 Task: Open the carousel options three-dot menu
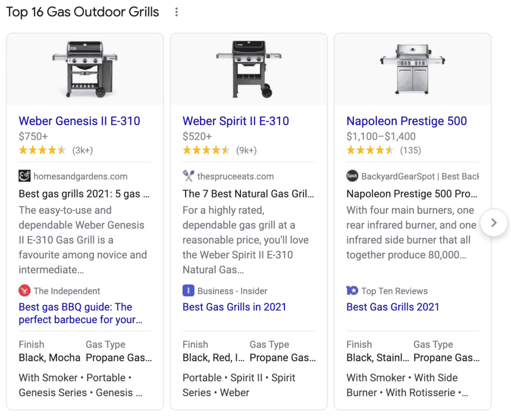[176, 12]
